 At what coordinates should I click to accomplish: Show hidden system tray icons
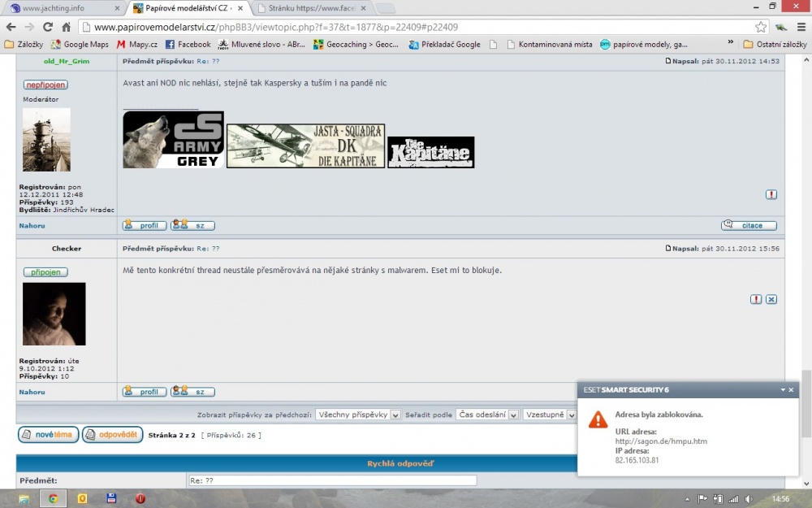(x=687, y=500)
